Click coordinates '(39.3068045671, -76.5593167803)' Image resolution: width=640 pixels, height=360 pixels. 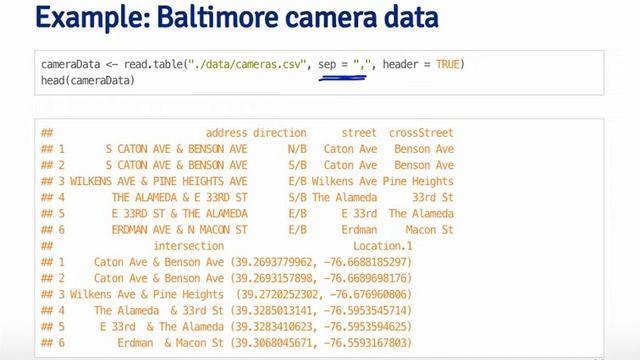[x=321, y=343]
